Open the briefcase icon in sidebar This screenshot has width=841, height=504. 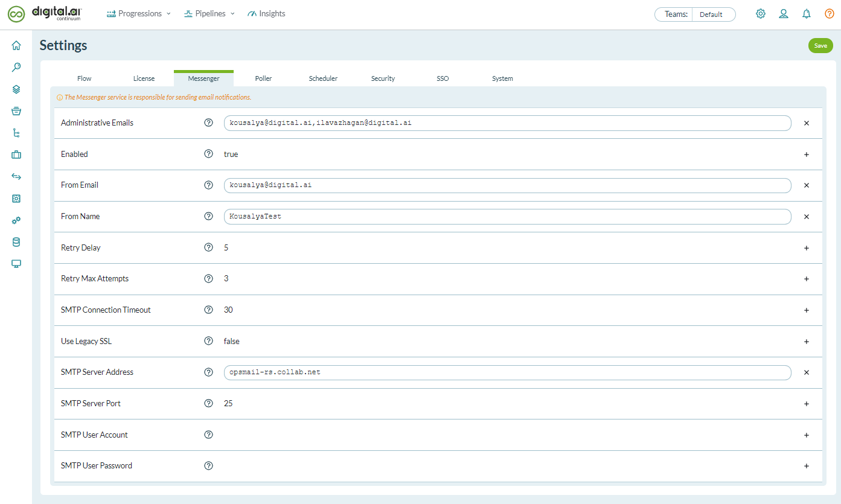pyautogui.click(x=16, y=155)
